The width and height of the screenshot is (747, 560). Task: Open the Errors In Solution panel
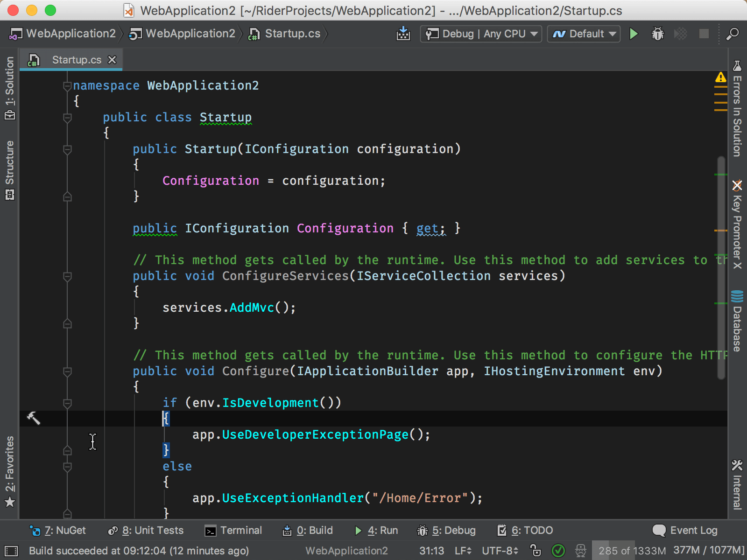736,112
